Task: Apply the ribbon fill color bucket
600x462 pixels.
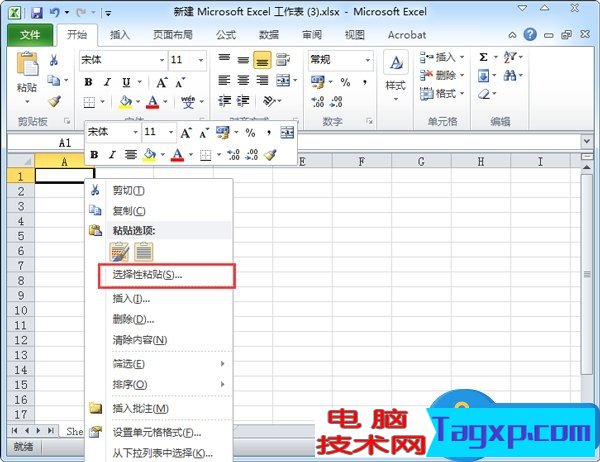Action: pyautogui.click(x=125, y=102)
